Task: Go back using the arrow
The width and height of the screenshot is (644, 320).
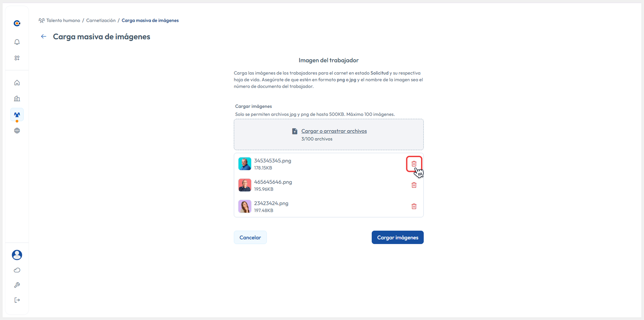Action: pyautogui.click(x=44, y=36)
